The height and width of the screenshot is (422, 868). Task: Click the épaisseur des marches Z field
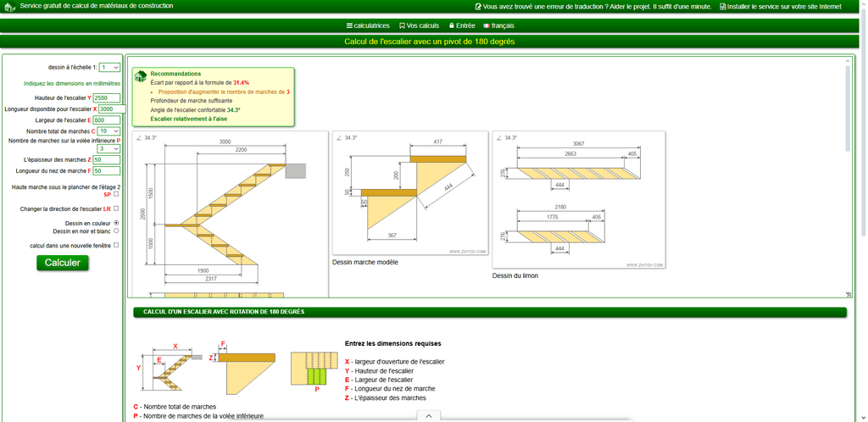coord(106,160)
